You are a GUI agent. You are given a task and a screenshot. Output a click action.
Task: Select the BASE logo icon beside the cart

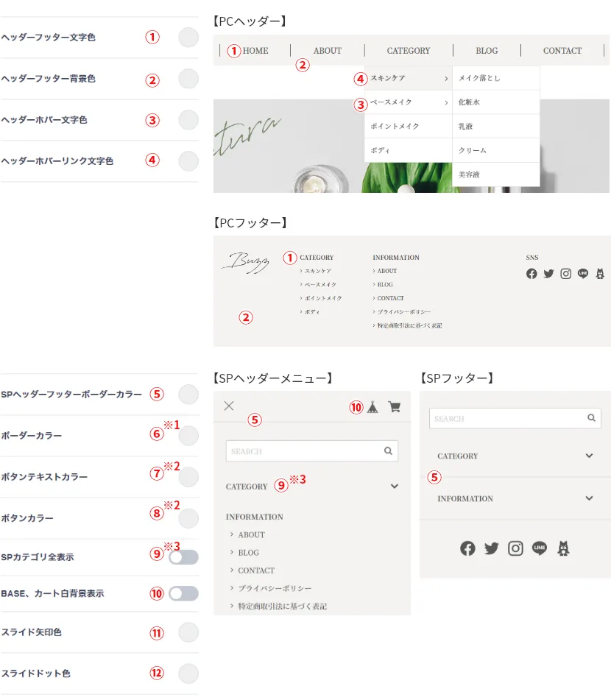tap(372, 406)
